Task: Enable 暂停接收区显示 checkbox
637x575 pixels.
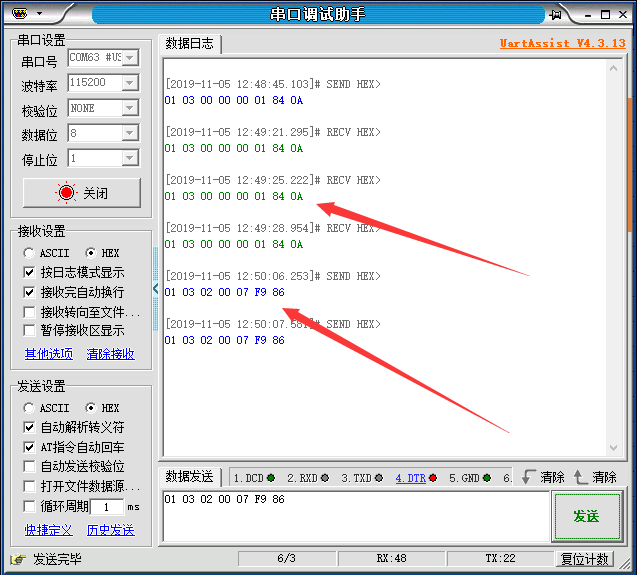Action: coord(29,330)
